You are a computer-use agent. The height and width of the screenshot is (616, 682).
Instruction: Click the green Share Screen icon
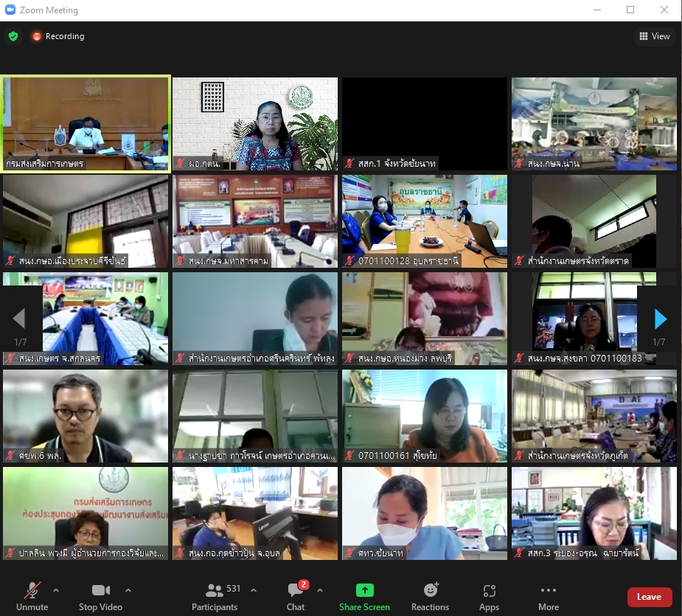[x=364, y=590]
